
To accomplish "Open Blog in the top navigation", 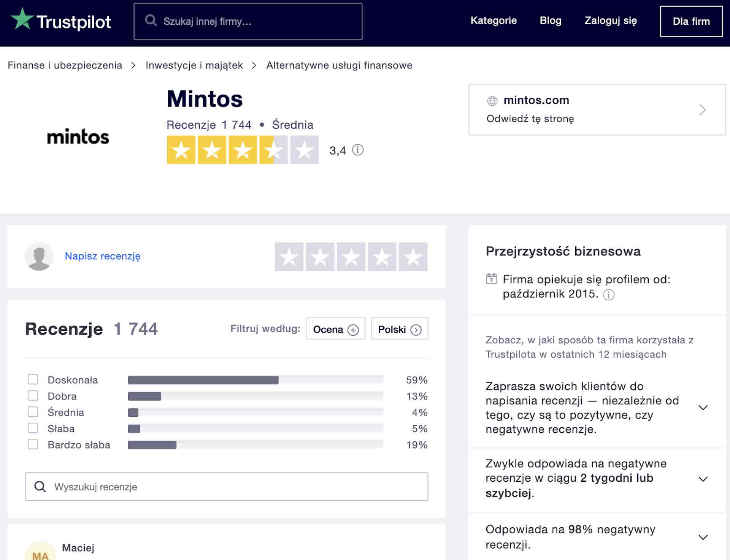I will pyautogui.click(x=551, y=21).
